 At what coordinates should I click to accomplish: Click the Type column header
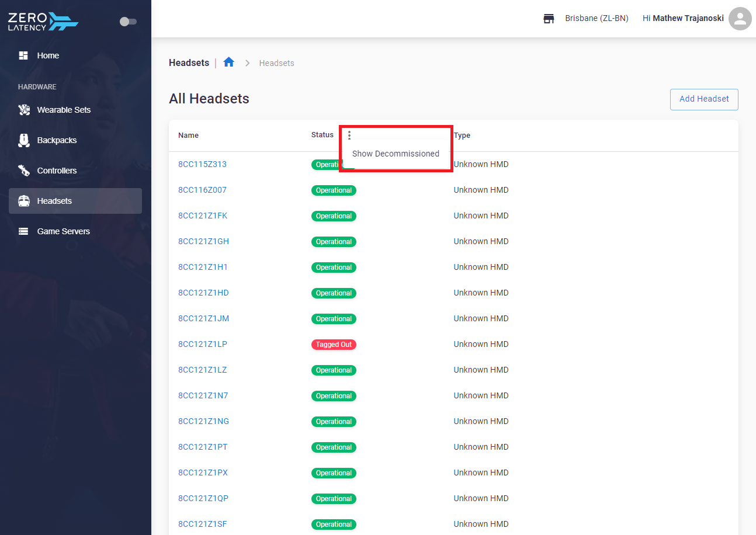click(462, 135)
